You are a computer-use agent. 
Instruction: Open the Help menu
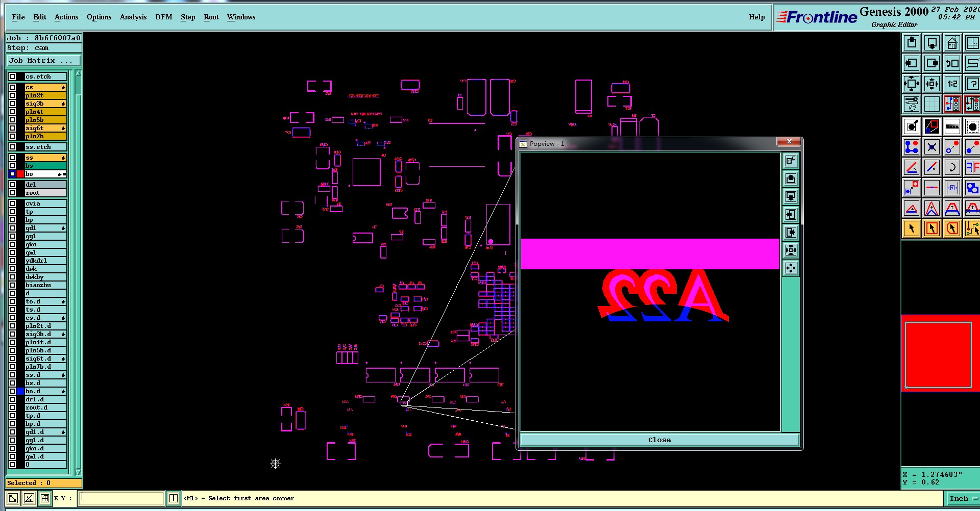coord(757,17)
